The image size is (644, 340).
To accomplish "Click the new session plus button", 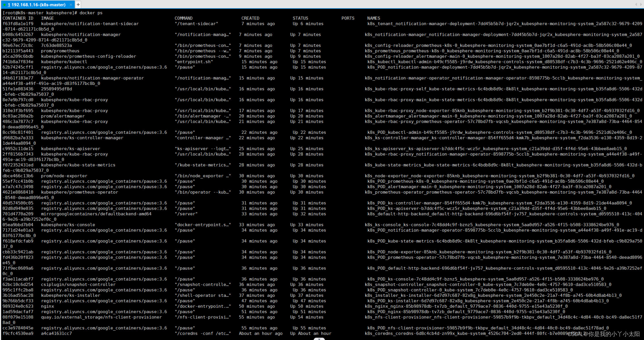I will 78,5.
